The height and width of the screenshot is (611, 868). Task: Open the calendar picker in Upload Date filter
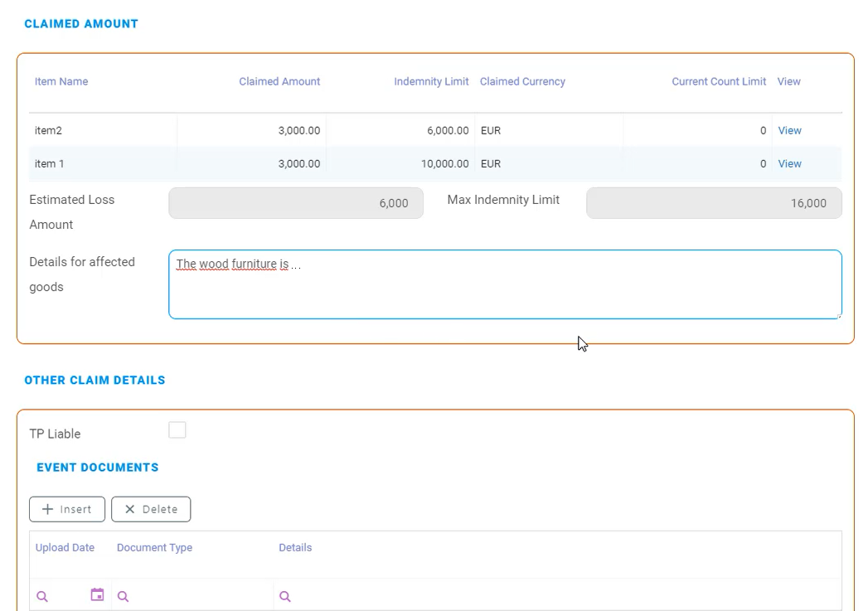pos(97,595)
